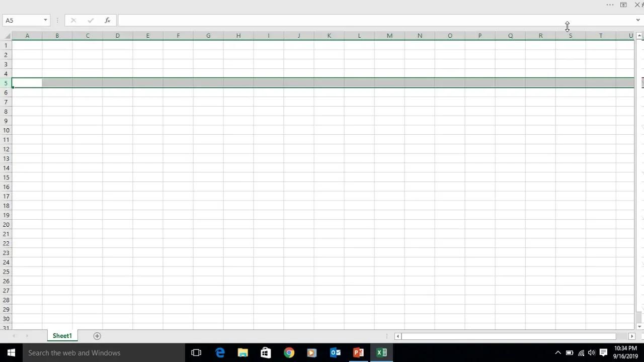Expand hidden tray icons with the chevron

tap(558, 352)
